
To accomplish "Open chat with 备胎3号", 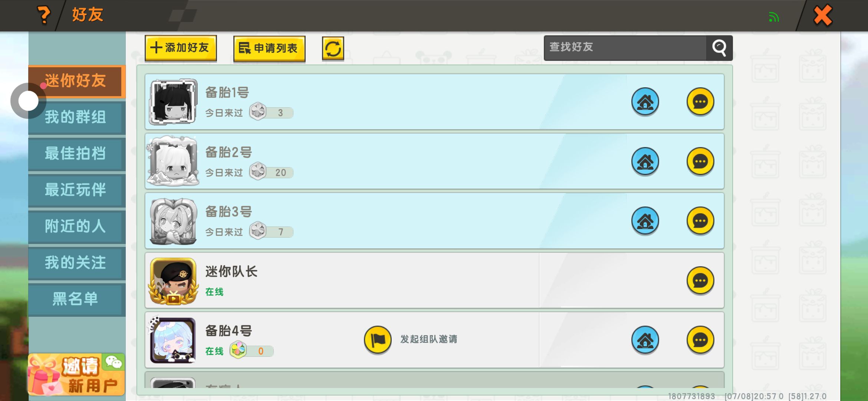I will (700, 221).
